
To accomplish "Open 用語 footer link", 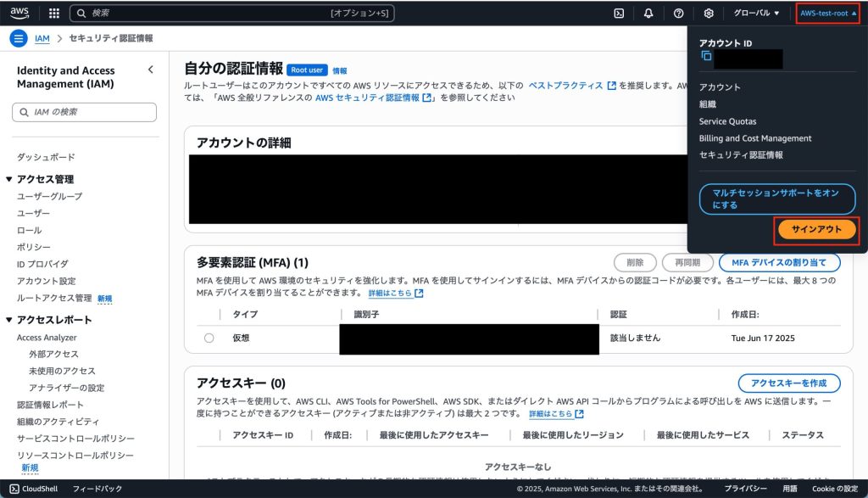I will point(790,489).
